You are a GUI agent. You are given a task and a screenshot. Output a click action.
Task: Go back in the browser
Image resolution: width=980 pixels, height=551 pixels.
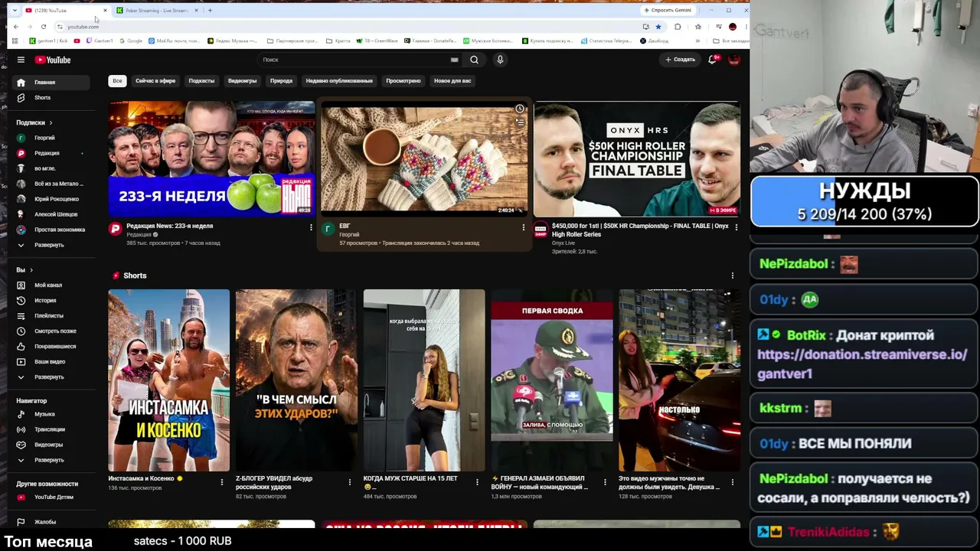click(x=16, y=27)
